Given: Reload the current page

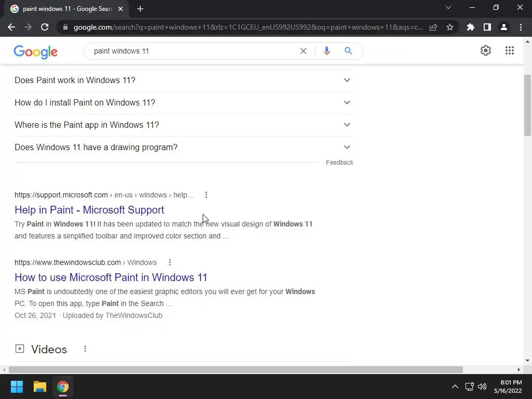Looking at the screenshot, I should (45, 27).
